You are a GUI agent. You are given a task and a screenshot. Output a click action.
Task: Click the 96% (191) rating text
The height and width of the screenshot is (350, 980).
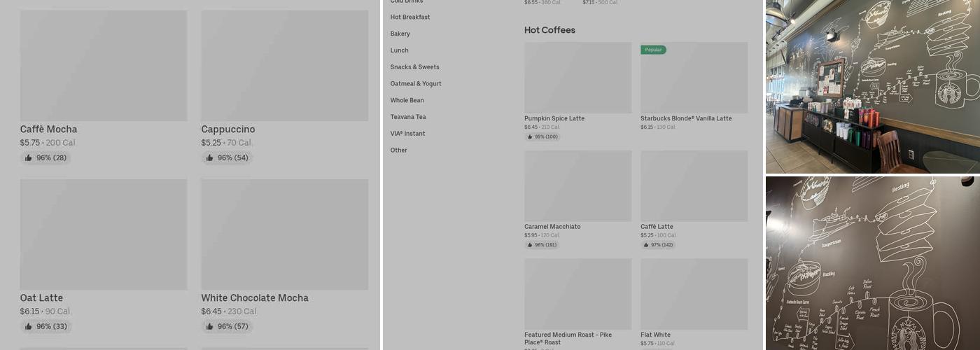coord(546,245)
